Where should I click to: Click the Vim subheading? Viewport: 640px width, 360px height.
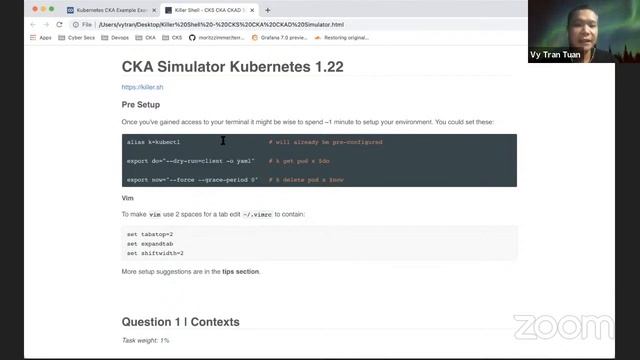127,198
